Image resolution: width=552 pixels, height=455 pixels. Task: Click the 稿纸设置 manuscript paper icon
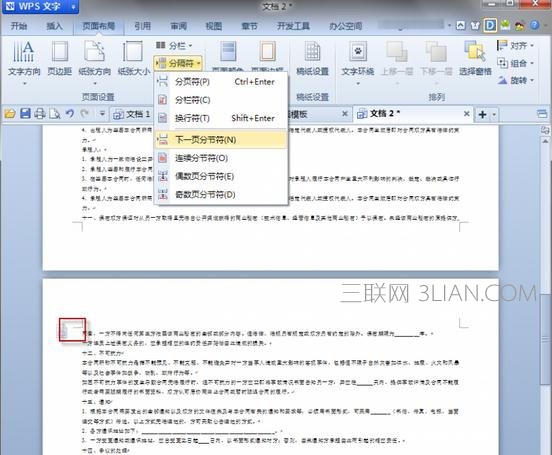click(x=312, y=52)
